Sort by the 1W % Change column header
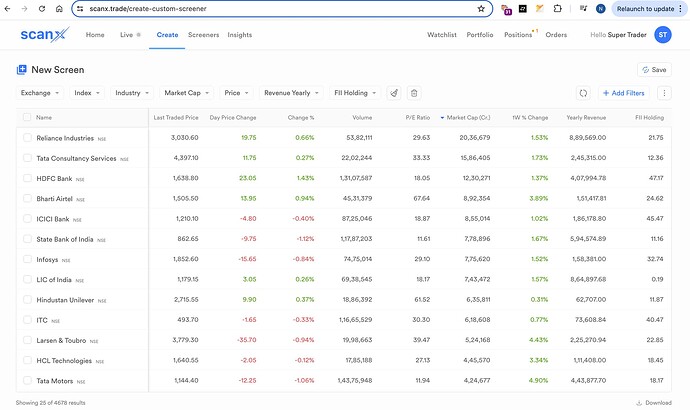 pyautogui.click(x=530, y=117)
